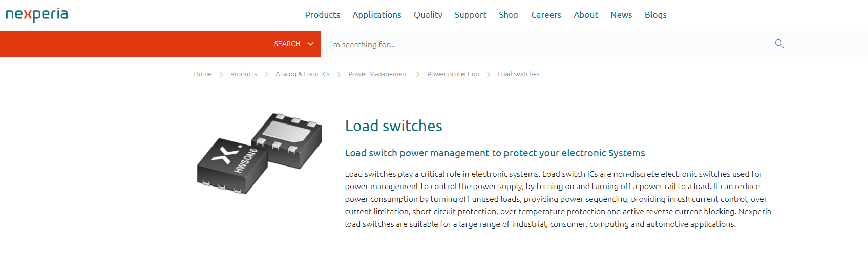This screenshot has height=269, width=868.
Task: Expand the SEARCH dropdown chevron
Action: [310, 44]
